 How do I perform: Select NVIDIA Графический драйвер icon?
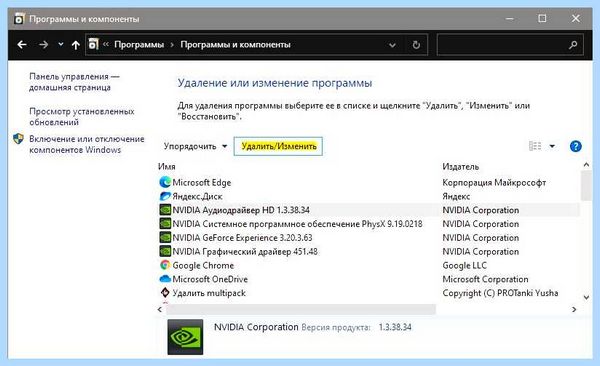point(165,251)
